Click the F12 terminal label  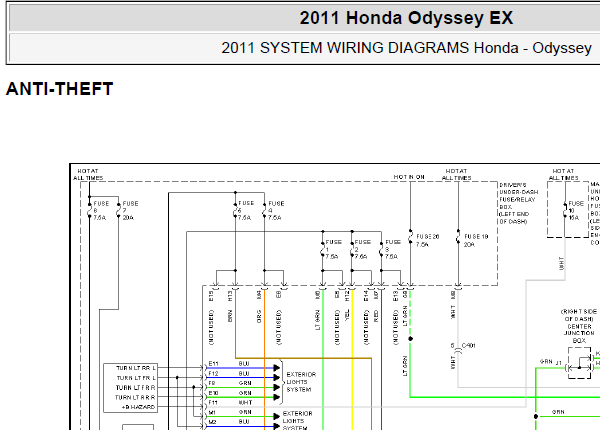tap(213, 373)
